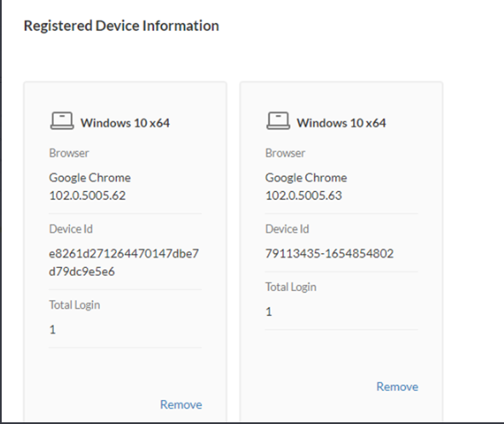Select the second Windows 10 x64 title
The height and width of the screenshot is (424, 504).
341,123
